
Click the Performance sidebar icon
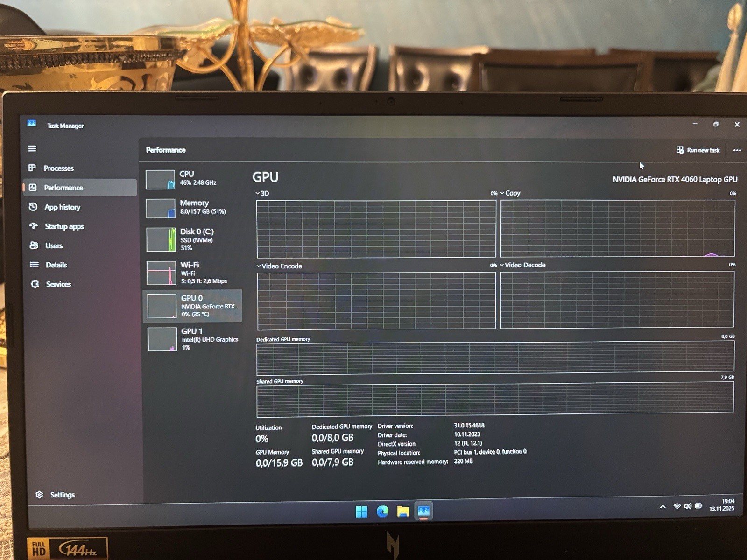33,187
